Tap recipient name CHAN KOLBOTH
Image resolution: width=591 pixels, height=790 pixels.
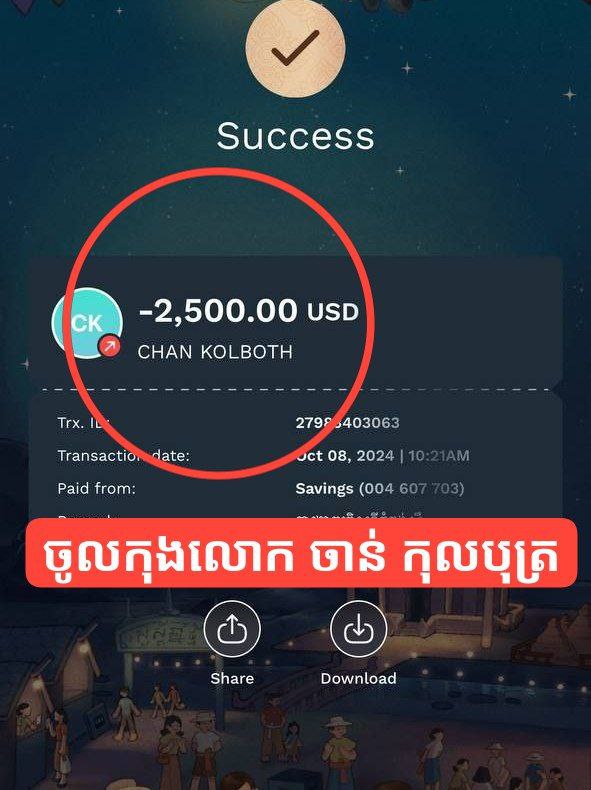coord(215,352)
